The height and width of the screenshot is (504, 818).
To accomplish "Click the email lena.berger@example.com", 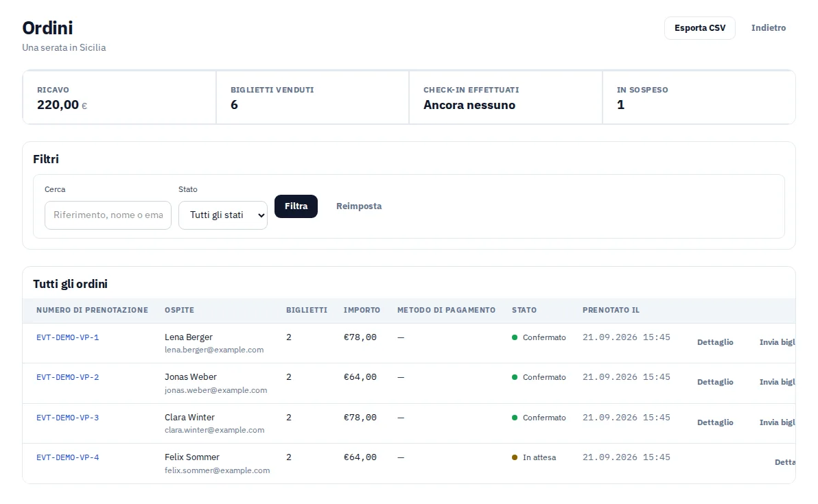I will 214,350.
